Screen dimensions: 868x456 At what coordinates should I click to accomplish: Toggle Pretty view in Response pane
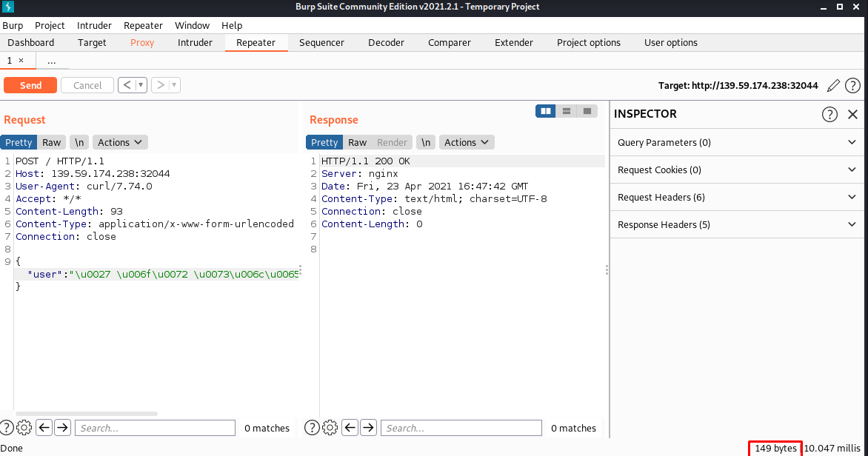click(x=324, y=142)
